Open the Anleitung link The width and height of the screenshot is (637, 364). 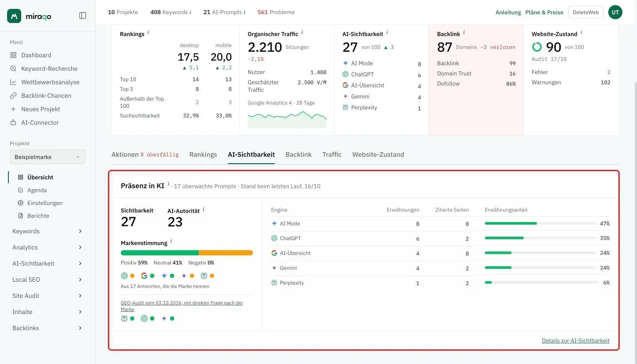pyautogui.click(x=508, y=12)
